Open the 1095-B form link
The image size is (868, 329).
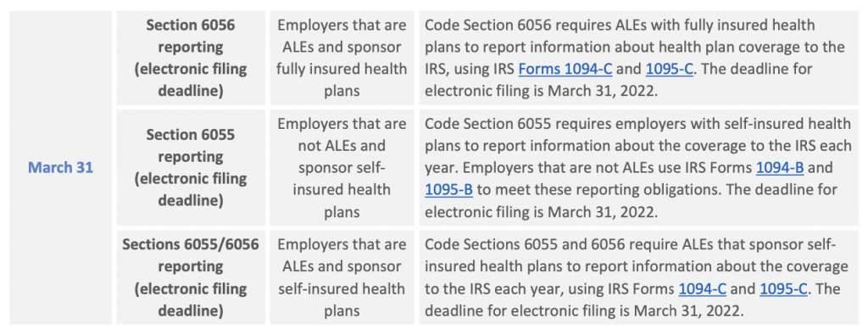pos(448,190)
